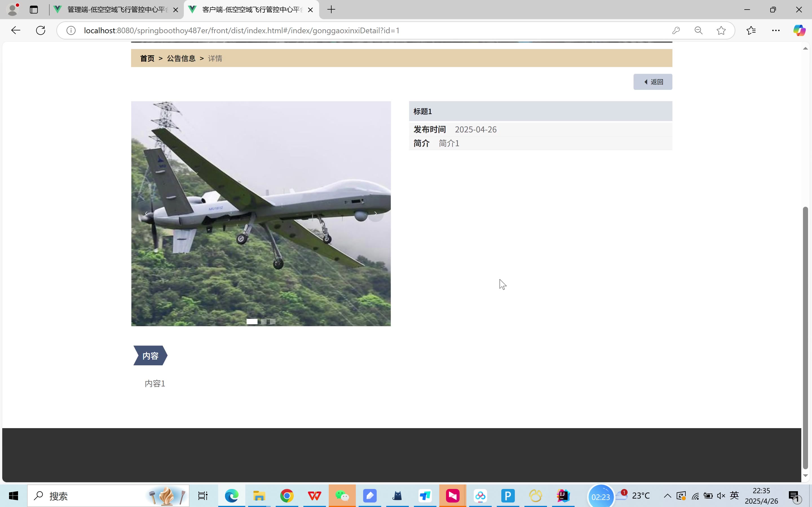Open browser settings and more menu
The height and width of the screenshot is (507, 812).
(776, 30)
